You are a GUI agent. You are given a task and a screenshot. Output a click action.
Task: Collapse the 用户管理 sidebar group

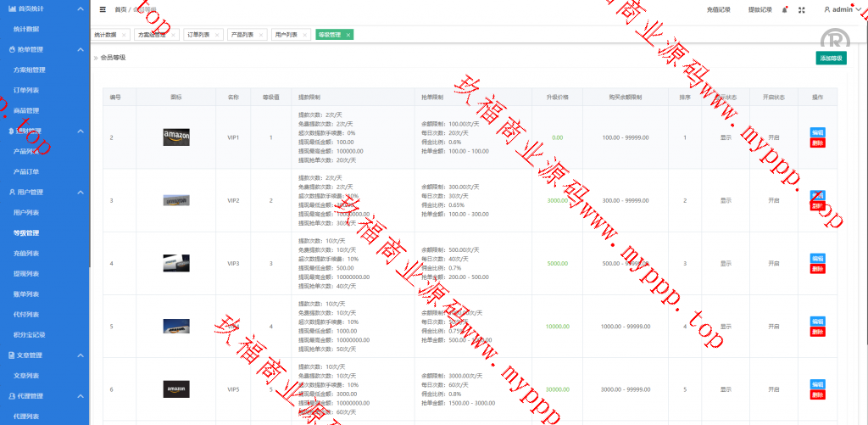[x=81, y=193]
